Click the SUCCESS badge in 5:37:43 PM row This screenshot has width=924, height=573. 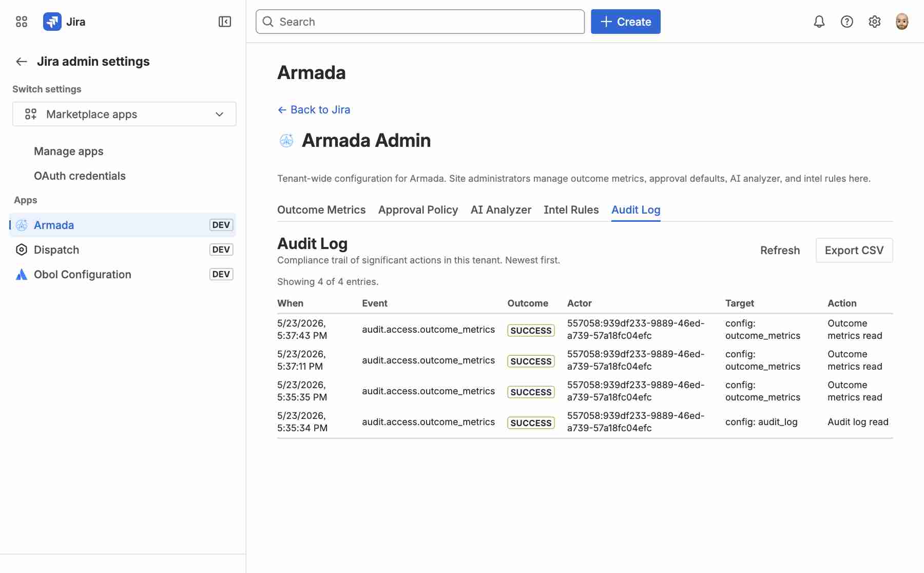coord(531,330)
